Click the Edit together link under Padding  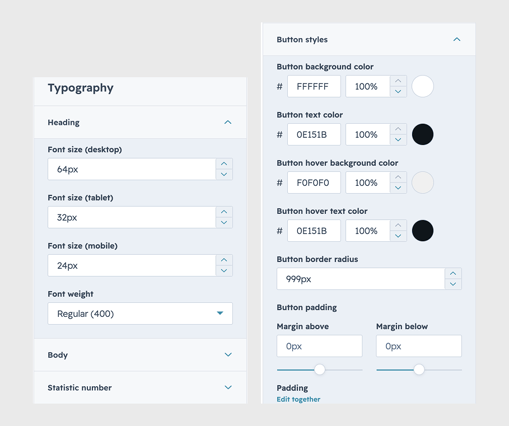pos(298,399)
